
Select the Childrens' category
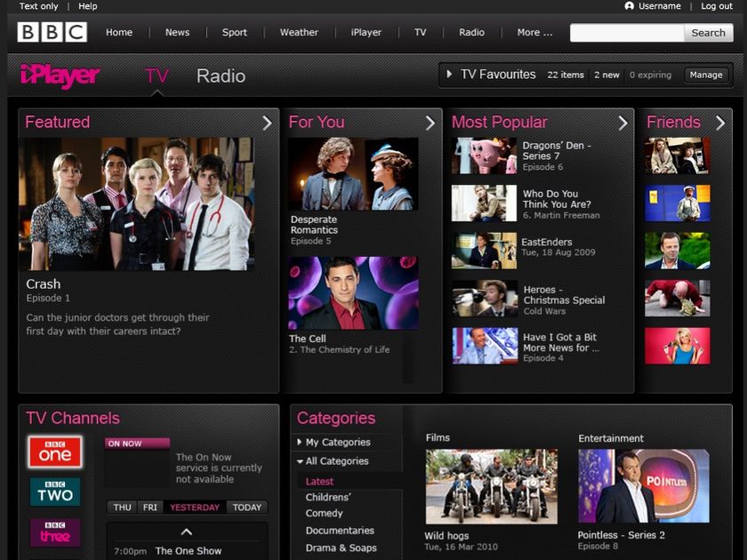328,497
